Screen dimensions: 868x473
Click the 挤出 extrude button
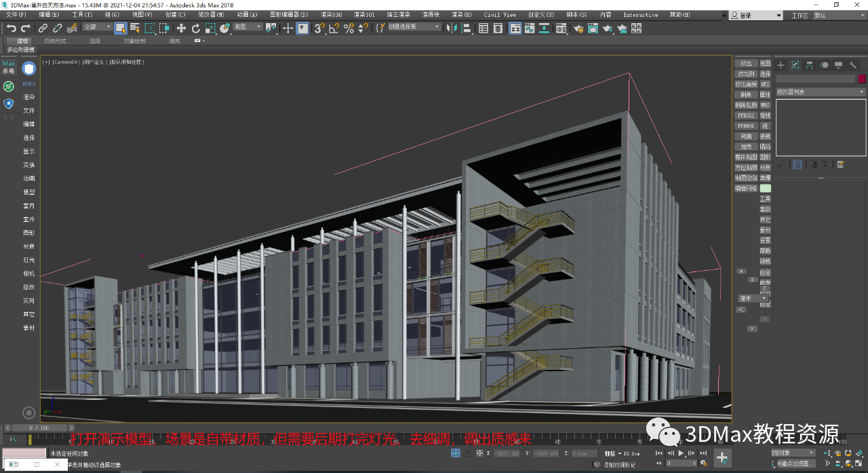(x=745, y=63)
